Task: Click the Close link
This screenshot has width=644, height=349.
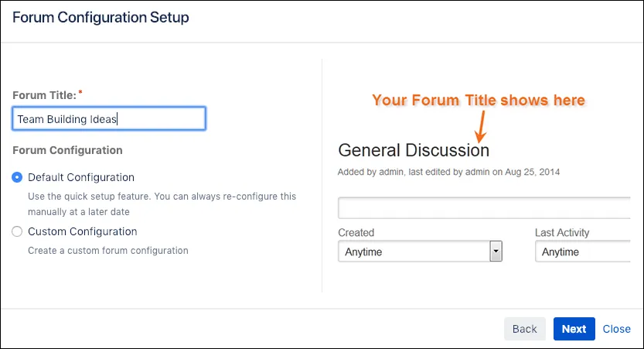Action: click(616, 329)
